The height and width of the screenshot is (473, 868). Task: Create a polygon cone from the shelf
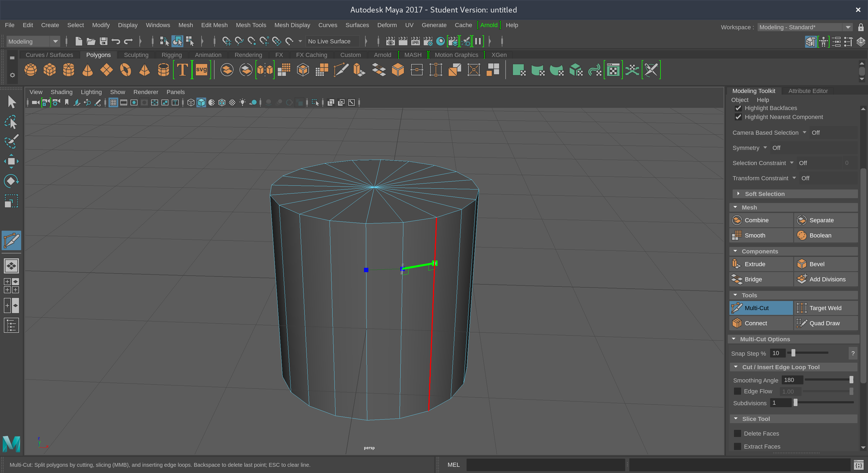pos(88,70)
